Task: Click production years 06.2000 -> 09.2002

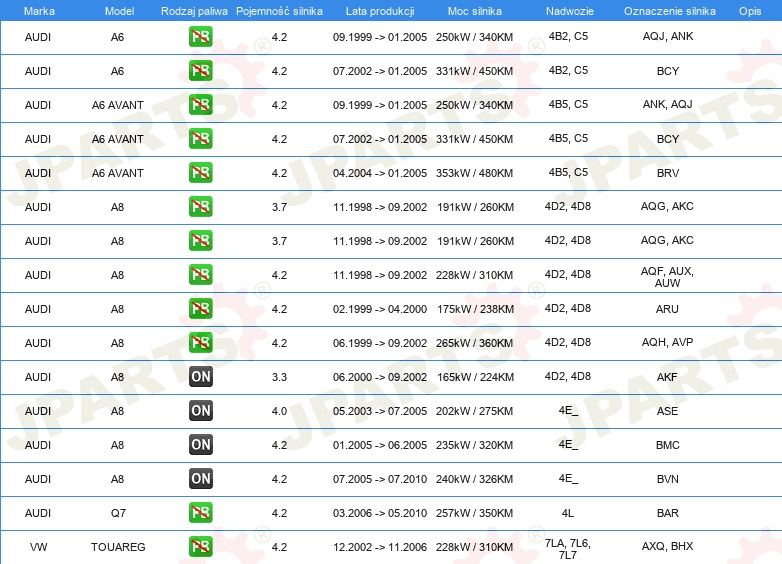Action: tap(380, 377)
